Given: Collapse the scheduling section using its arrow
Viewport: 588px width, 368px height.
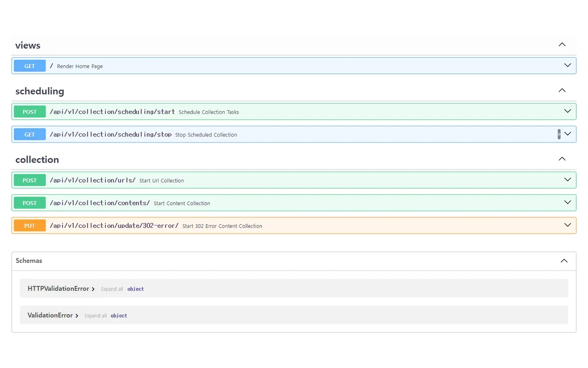Looking at the screenshot, I should 562,90.
